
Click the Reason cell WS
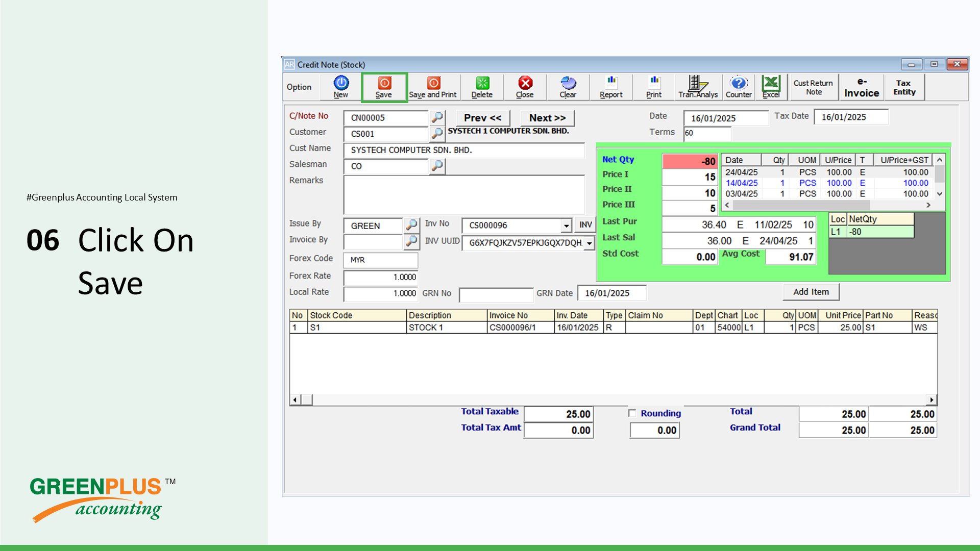click(x=924, y=328)
